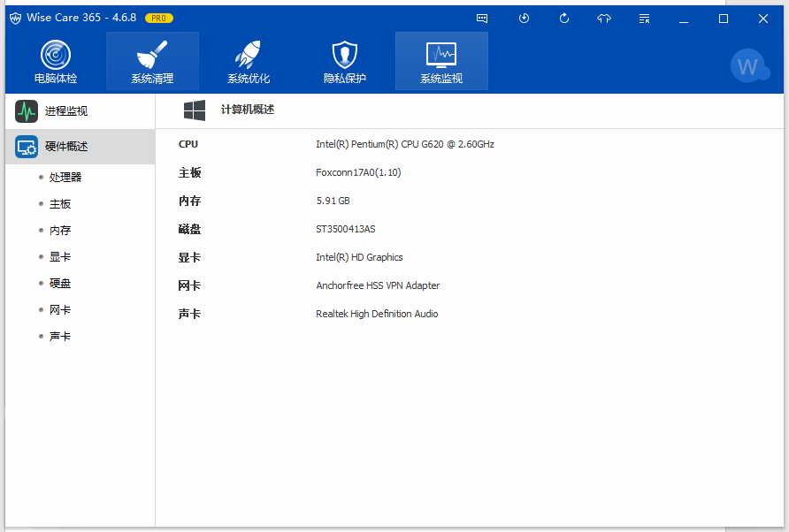789x532 pixels.
Task: Open the 主板 hardware item
Action: [60, 204]
